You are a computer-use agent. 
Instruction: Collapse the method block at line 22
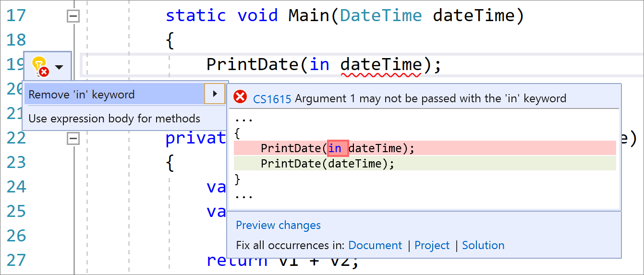coord(73,139)
